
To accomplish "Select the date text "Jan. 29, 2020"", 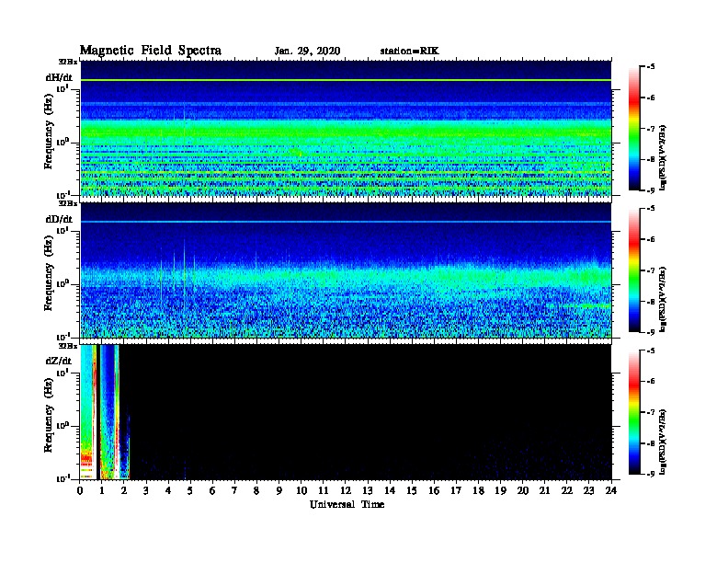I will pos(307,52).
